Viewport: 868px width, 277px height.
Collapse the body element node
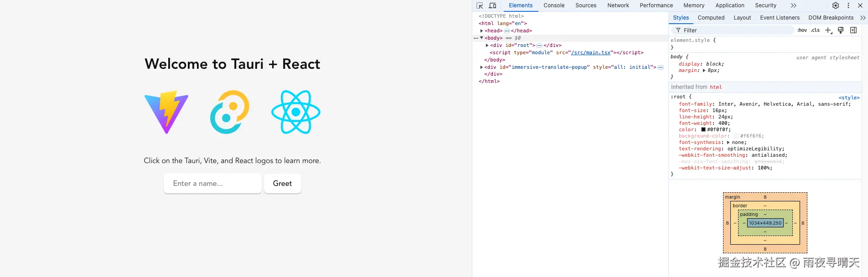[x=481, y=38]
